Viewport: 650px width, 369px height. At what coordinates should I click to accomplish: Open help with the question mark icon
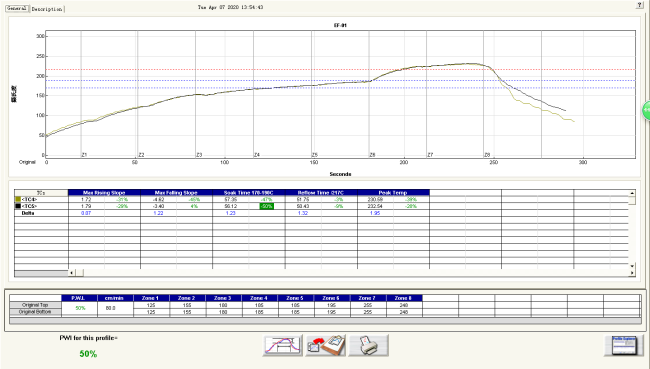pos(640,5)
